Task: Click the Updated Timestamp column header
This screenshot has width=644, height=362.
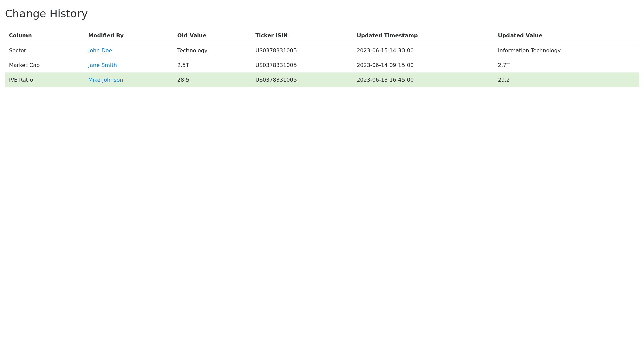Action: coord(387,36)
